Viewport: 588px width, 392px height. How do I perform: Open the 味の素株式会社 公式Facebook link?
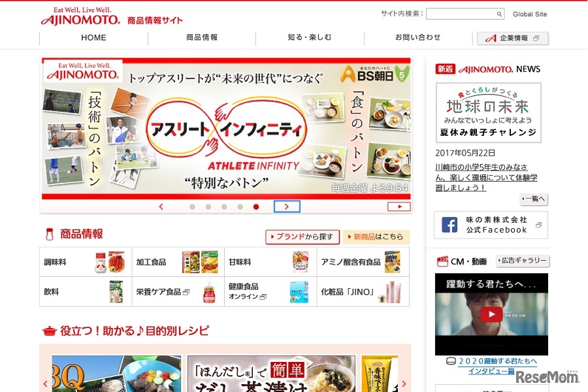click(491, 225)
